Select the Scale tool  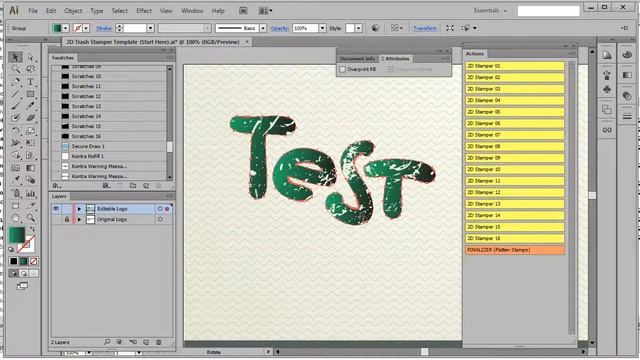[31, 131]
